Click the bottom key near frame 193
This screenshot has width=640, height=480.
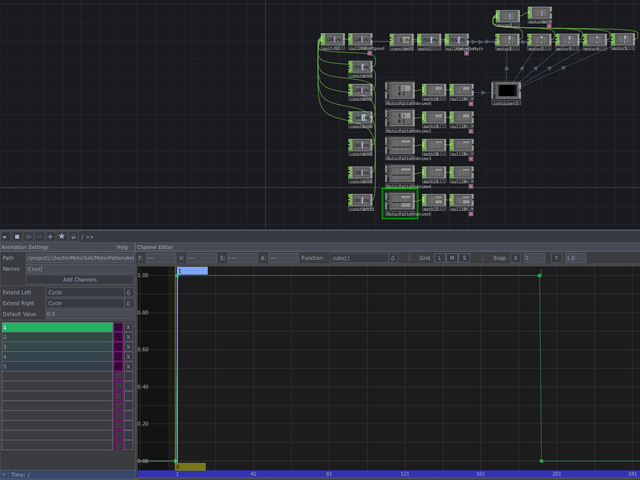(542, 461)
